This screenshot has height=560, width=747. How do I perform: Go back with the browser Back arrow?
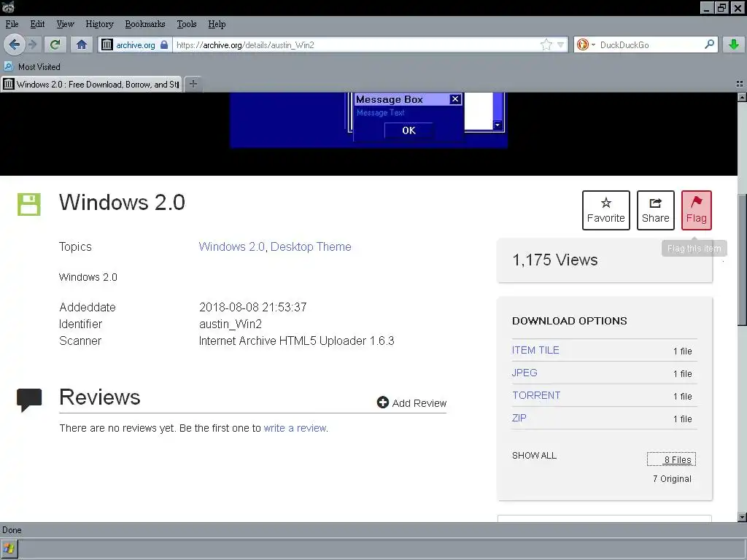pyautogui.click(x=14, y=44)
